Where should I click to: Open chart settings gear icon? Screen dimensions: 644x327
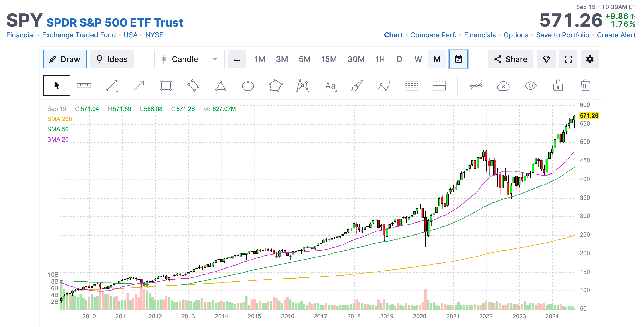[589, 59]
